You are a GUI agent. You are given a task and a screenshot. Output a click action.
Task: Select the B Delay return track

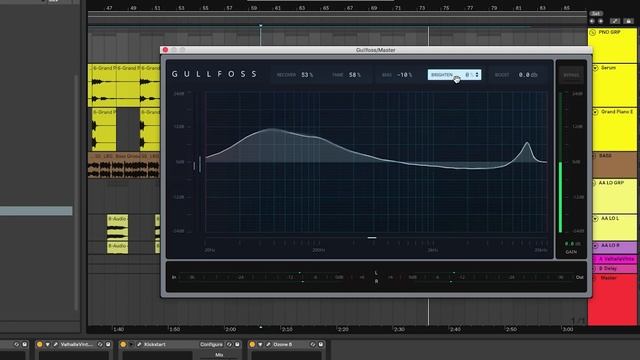(615, 269)
